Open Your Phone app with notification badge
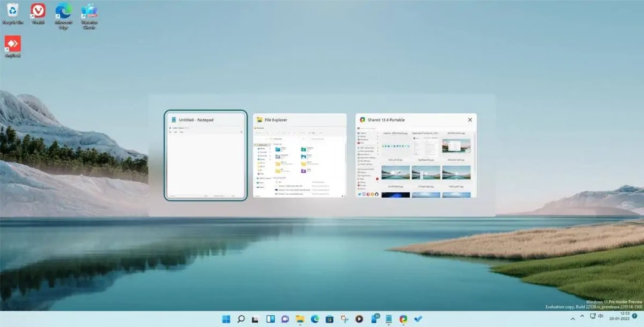Screen dimensions: 644x327 point(375,319)
